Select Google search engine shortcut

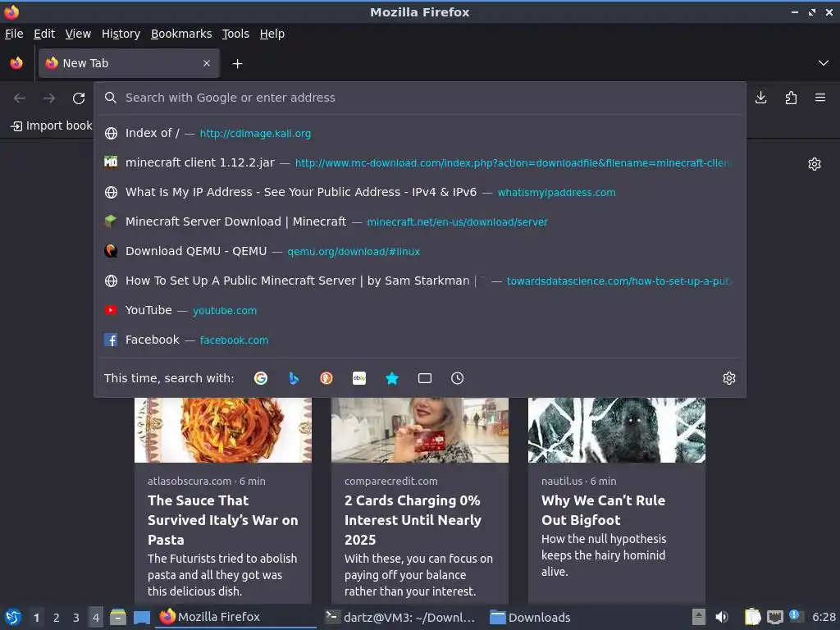[x=261, y=378]
